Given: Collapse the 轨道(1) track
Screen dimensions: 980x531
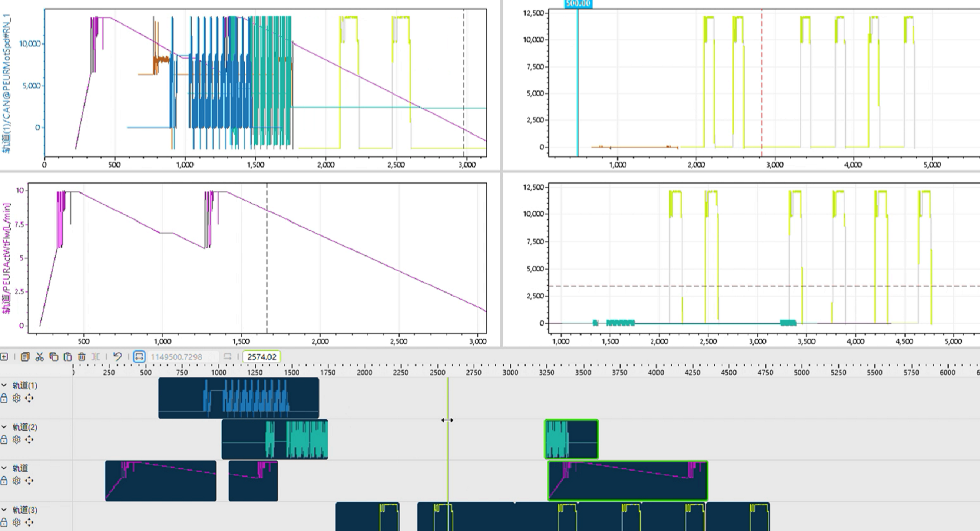Looking at the screenshot, I should click(x=4, y=385).
